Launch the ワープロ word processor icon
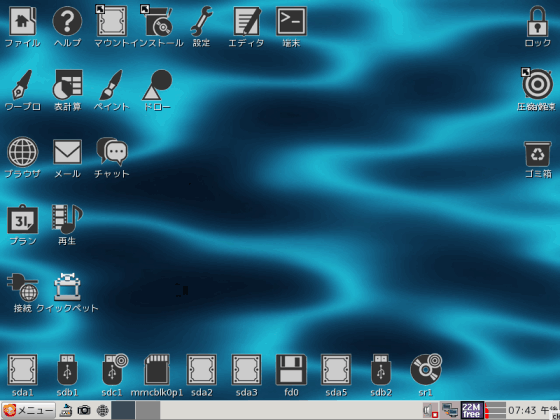This screenshot has height=420, width=560. 22,85
